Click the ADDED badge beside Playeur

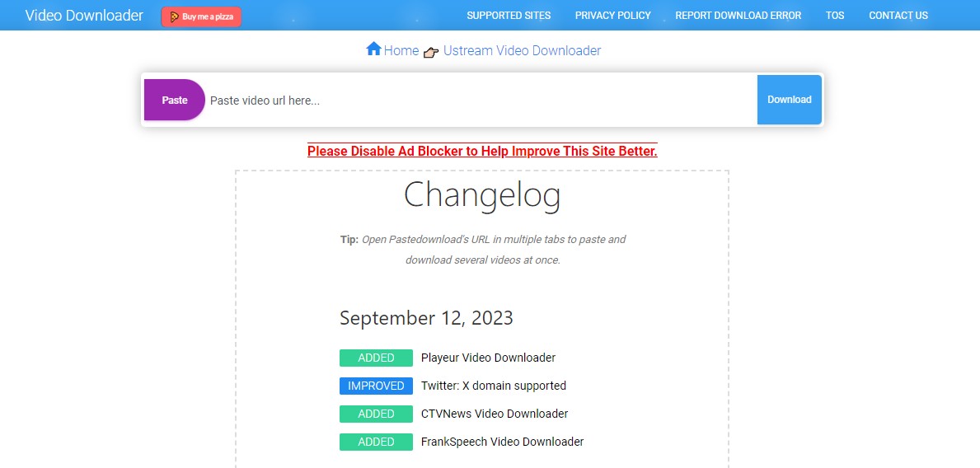[x=376, y=358]
